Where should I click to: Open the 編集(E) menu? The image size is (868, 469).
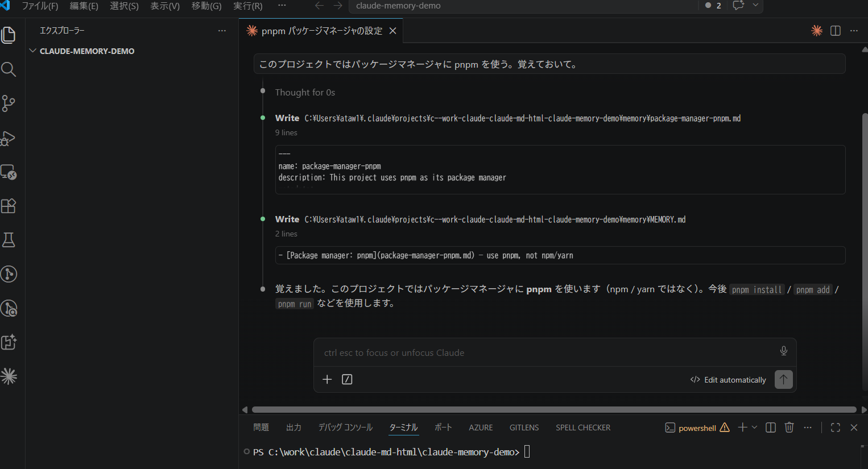coord(84,6)
